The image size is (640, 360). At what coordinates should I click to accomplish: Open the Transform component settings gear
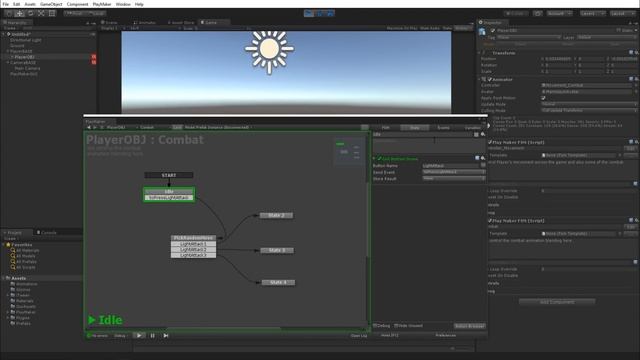click(636, 53)
